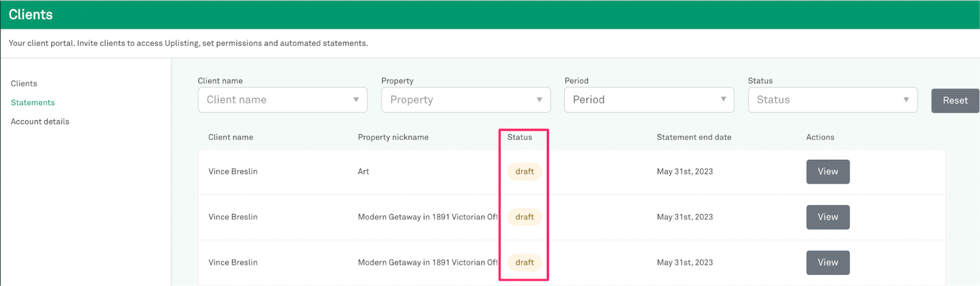Open the Client name dropdown filter

click(x=282, y=100)
